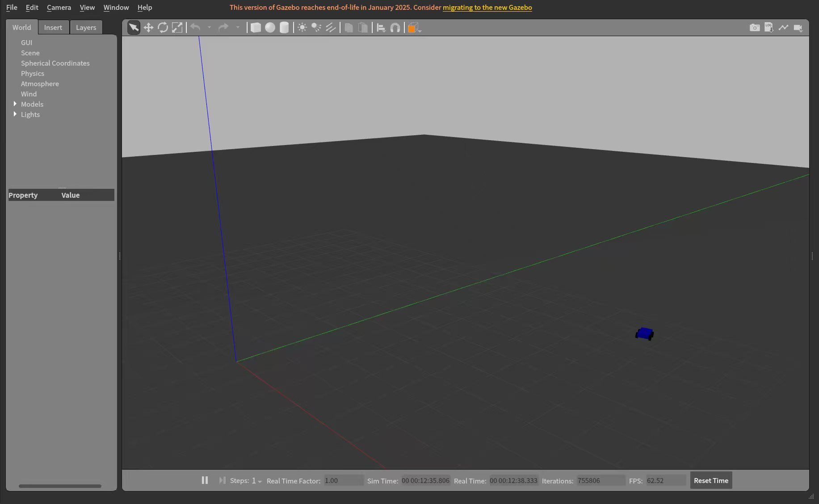Screen dimensions: 819x504
Task: Open the plot window icon
Action: click(x=783, y=28)
